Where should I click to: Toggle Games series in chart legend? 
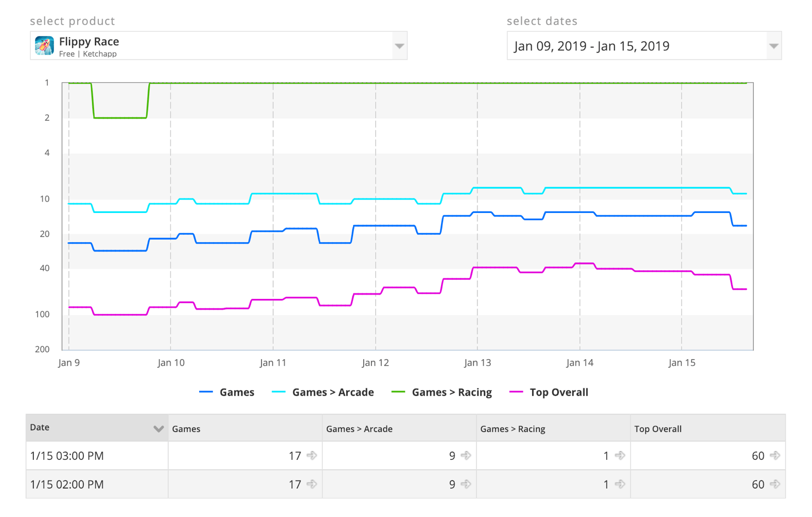(227, 392)
